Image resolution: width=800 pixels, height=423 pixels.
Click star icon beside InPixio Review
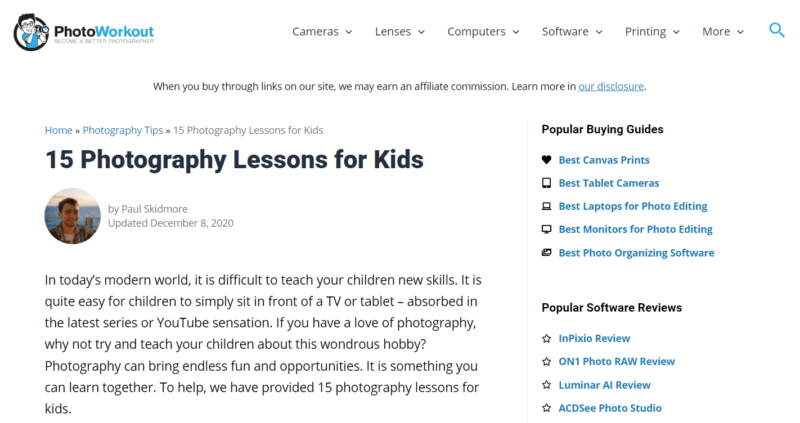[546, 338]
